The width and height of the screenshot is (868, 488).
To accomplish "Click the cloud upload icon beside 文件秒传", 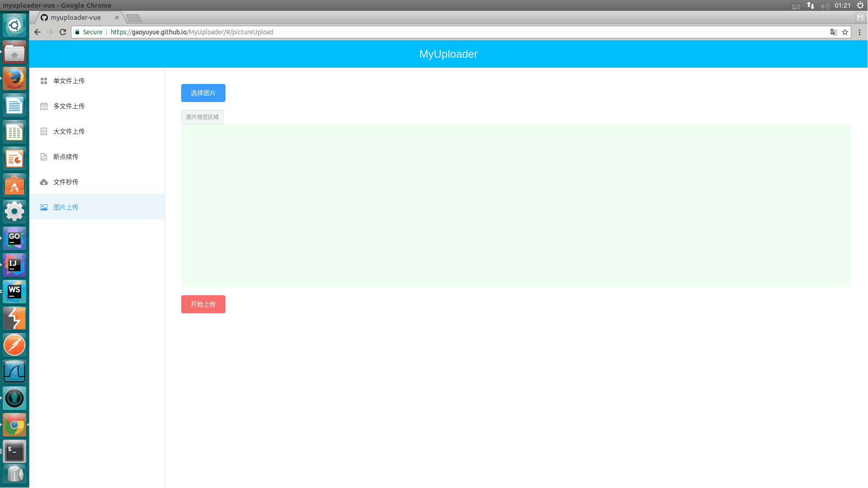I will pos(44,182).
